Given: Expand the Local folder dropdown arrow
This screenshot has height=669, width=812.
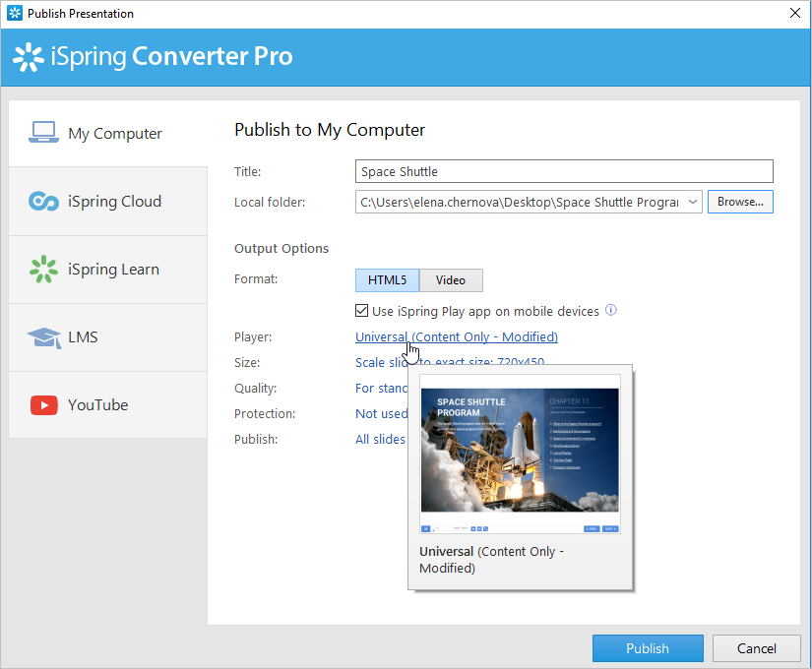Looking at the screenshot, I should [692, 202].
